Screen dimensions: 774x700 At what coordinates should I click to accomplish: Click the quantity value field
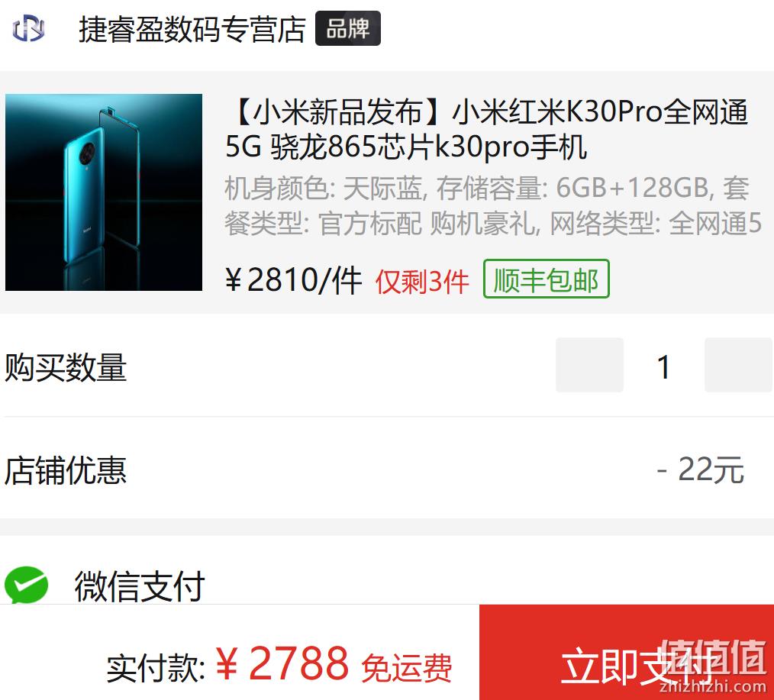click(x=663, y=366)
